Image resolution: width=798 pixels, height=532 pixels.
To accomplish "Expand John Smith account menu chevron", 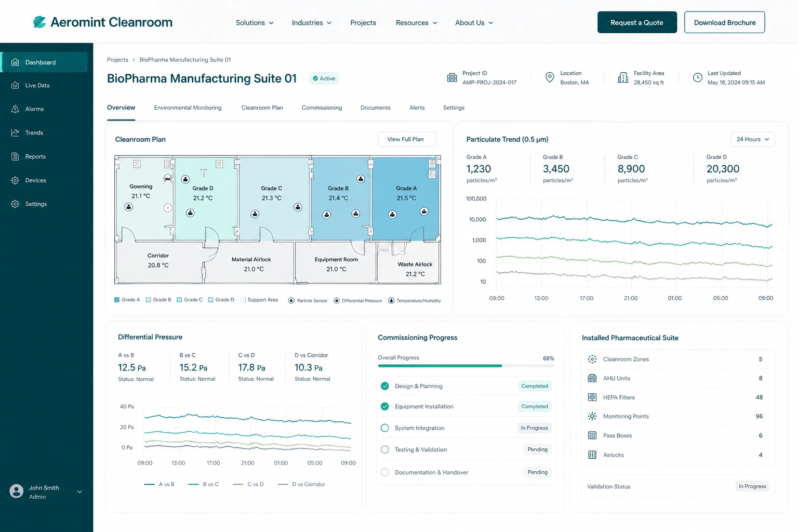I will [79, 492].
